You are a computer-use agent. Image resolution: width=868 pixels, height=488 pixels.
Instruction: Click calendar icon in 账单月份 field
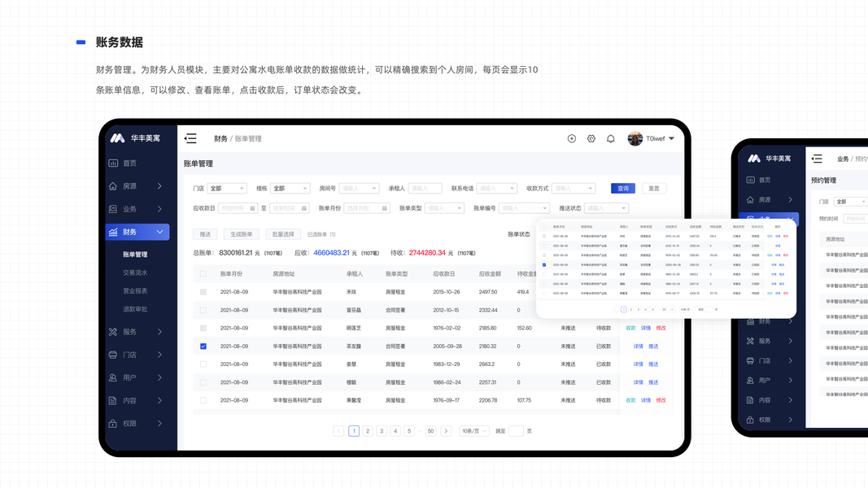(x=384, y=208)
